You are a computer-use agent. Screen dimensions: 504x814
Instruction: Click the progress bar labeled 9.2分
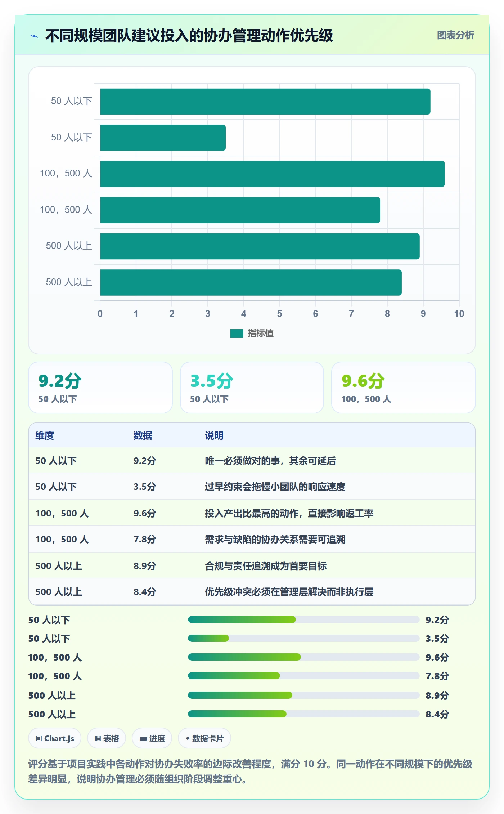[x=304, y=620]
